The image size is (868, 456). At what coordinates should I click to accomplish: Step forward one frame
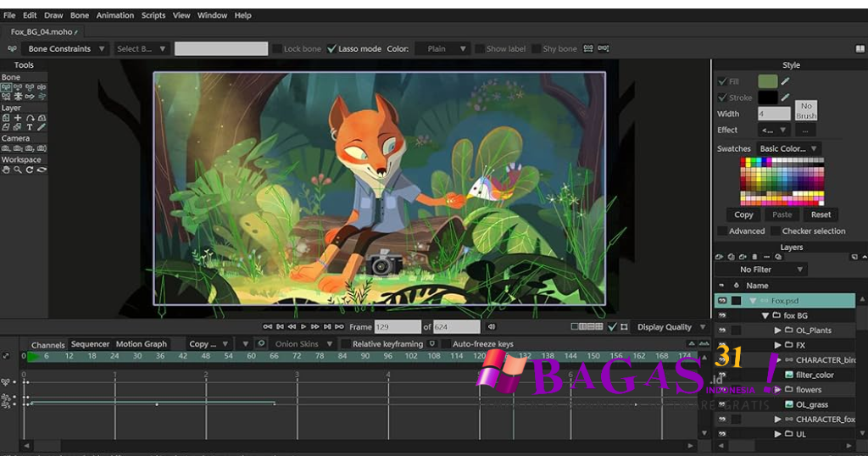pos(315,326)
